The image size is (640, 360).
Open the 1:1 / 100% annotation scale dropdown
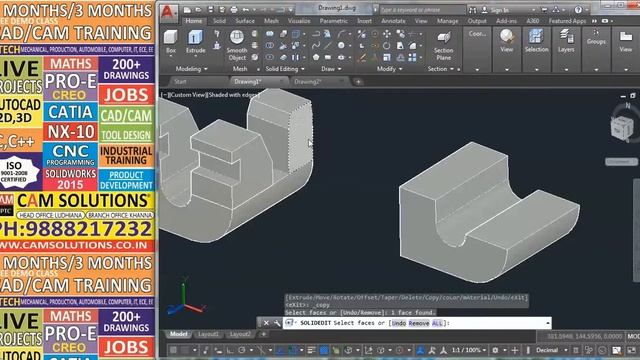pos(469,350)
